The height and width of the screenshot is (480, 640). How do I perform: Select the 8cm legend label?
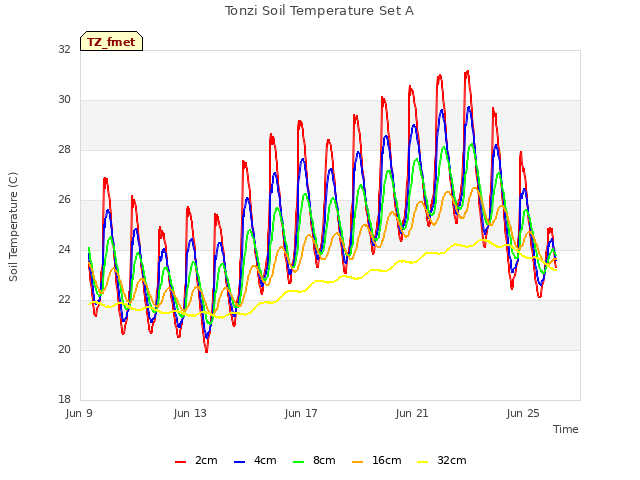click(x=324, y=460)
